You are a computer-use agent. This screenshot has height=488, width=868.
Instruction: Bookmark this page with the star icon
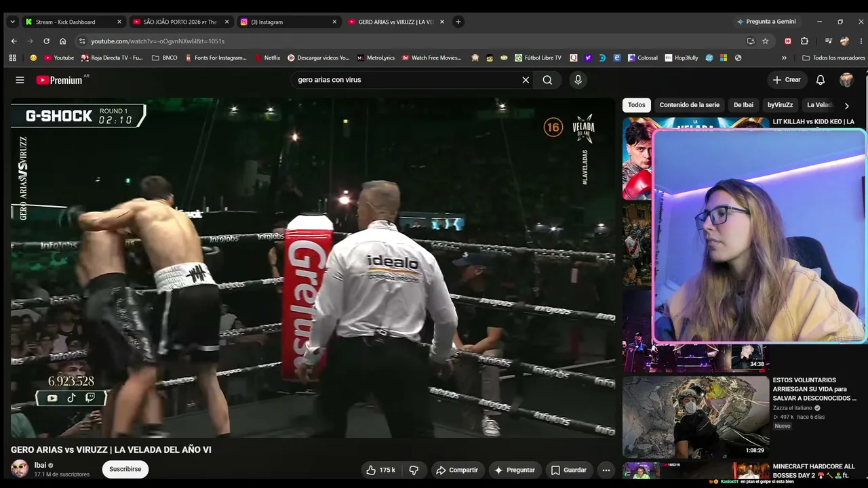click(x=766, y=41)
